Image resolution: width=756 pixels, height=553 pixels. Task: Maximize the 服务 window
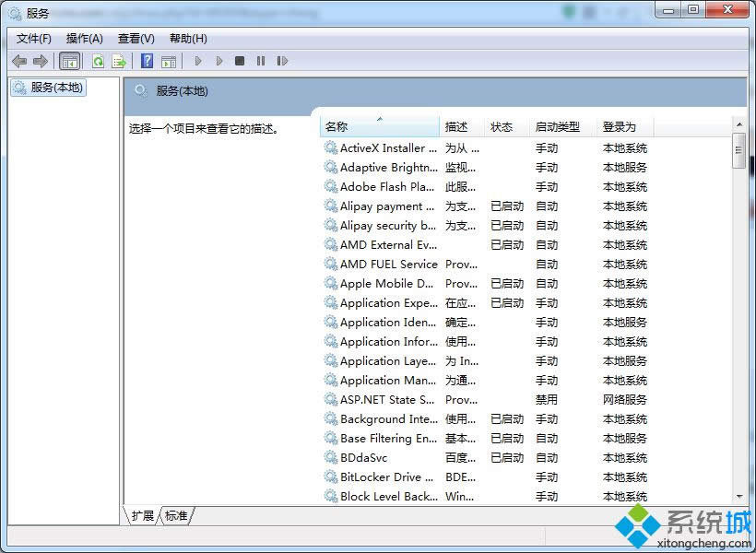pos(693,9)
